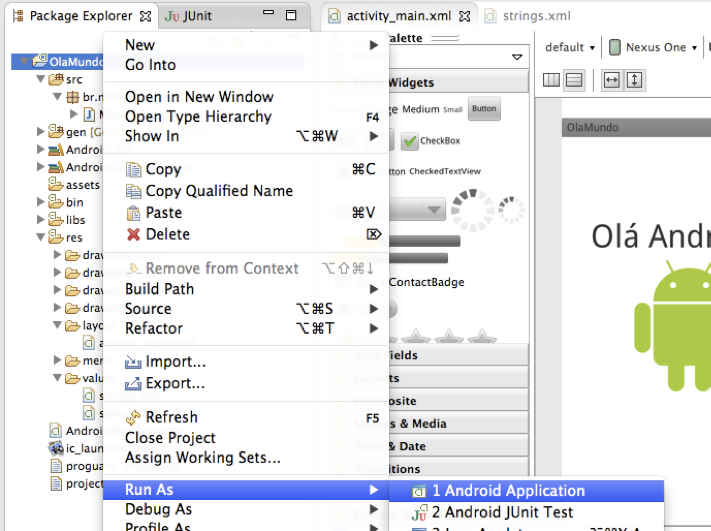Select the Spinner dropdown widget in palette
This screenshot has width=711, height=531.
pyautogui.click(x=418, y=209)
